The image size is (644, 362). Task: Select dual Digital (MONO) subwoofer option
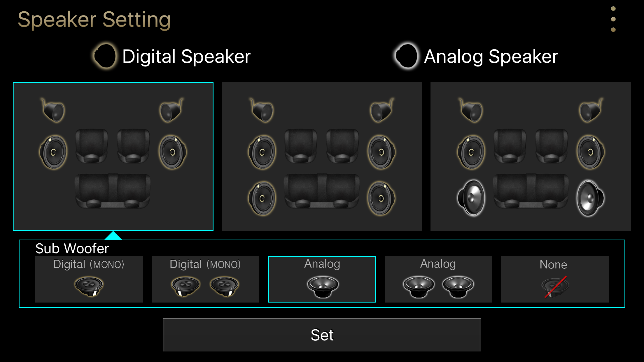click(x=205, y=279)
